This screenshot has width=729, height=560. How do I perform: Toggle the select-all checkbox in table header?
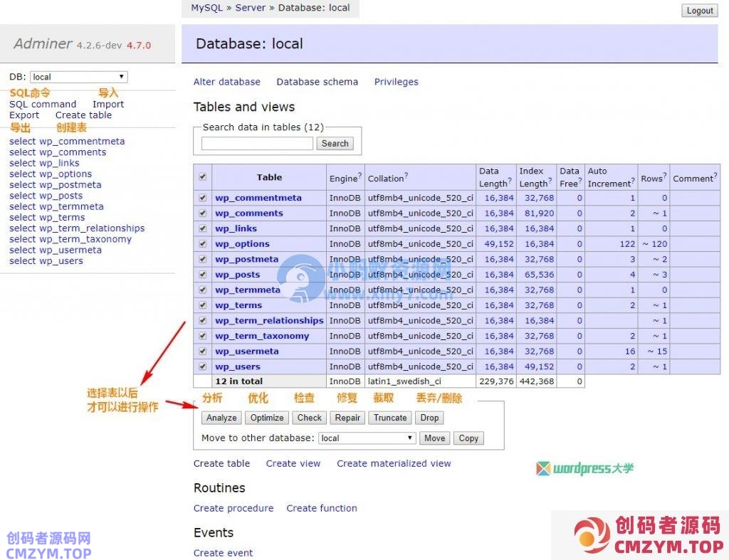203,177
